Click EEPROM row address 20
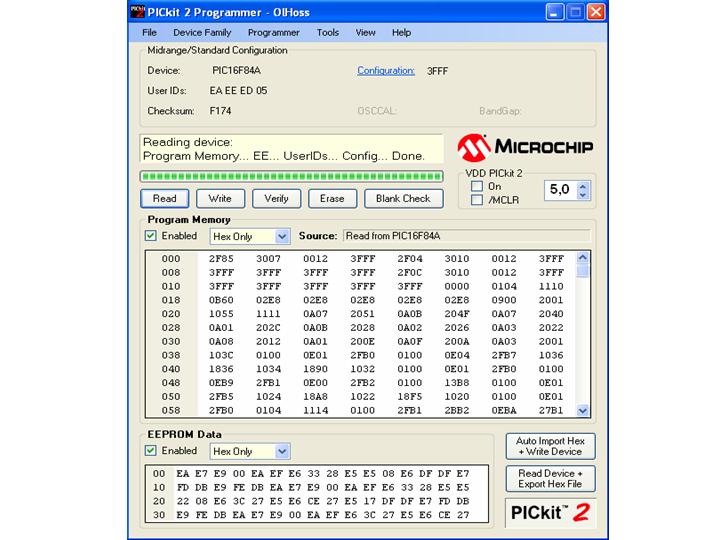The image size is (720, 540). [159, 501]
